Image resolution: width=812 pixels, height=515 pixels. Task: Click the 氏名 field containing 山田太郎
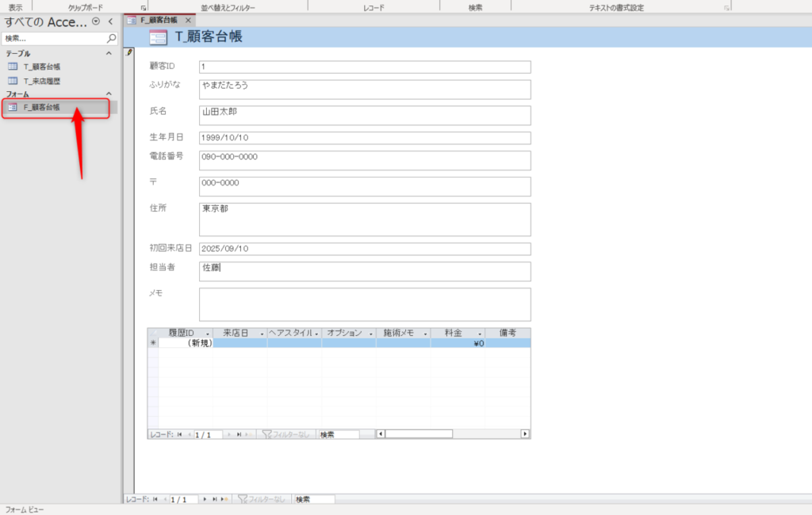[365, 115]
